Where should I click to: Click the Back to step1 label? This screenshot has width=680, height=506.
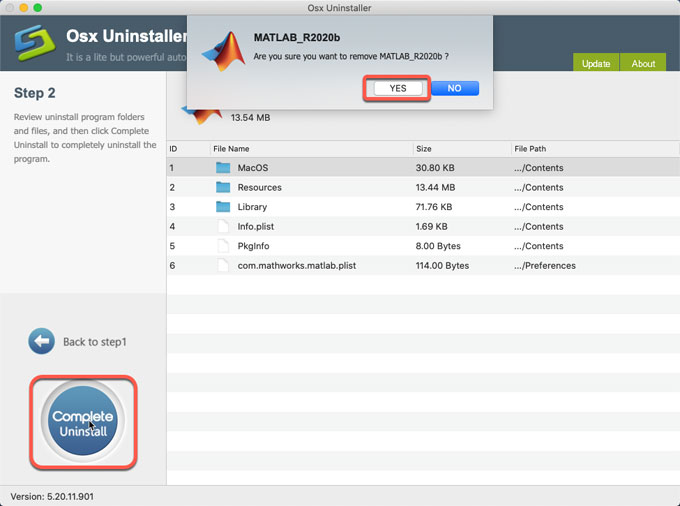click(95, 342)
